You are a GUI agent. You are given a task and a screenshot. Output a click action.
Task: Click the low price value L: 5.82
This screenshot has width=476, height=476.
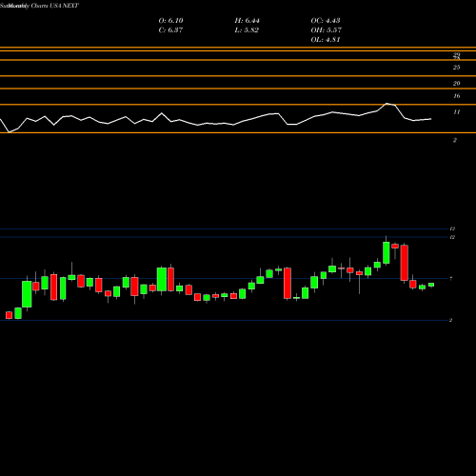click(x=247, y=30)
